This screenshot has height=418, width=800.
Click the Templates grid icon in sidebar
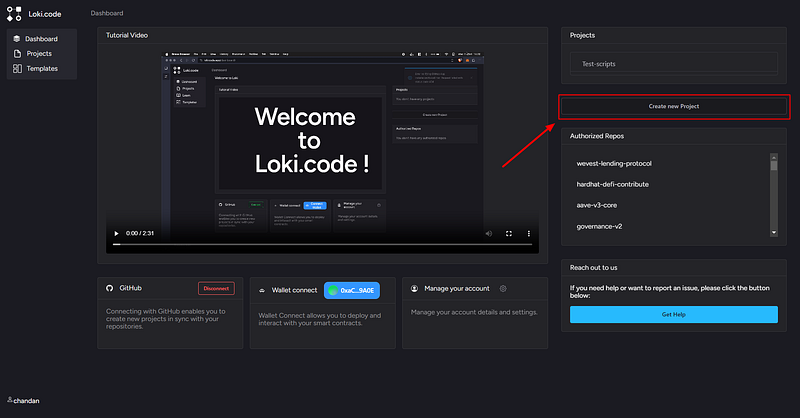[17, 68]
